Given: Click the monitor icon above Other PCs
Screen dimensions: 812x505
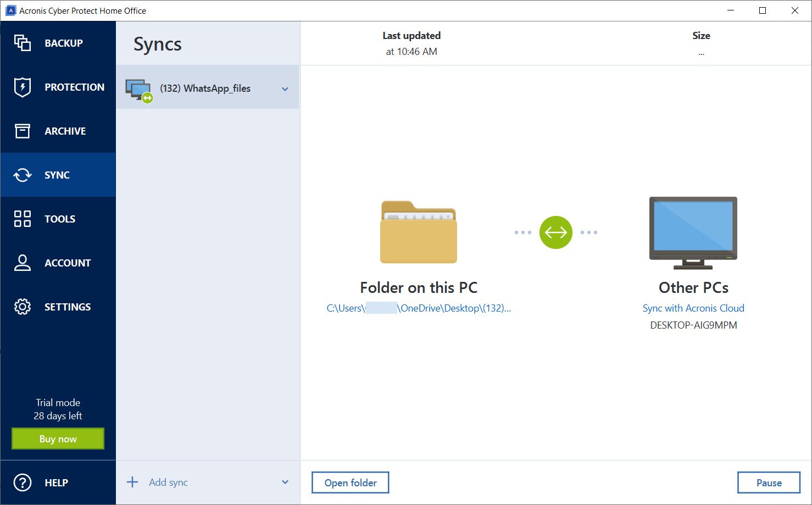Looking at the screenshot, I should click(693, 233).
